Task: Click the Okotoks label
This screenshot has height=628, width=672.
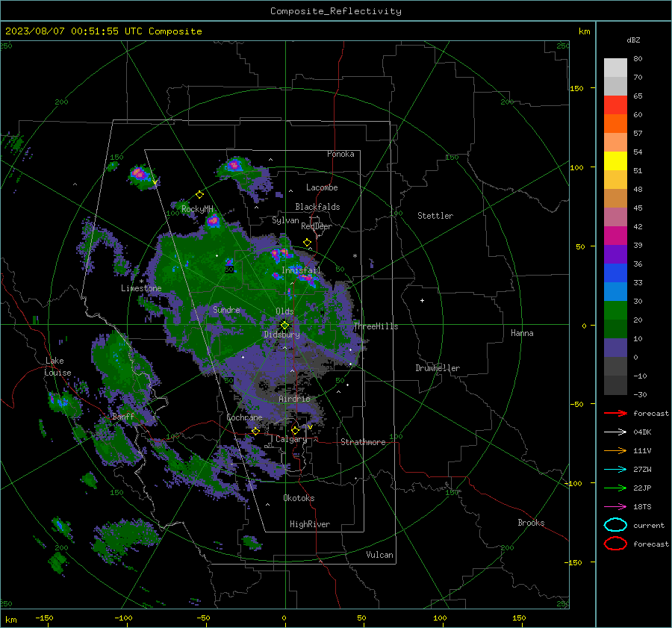Action: coord(299,497)
